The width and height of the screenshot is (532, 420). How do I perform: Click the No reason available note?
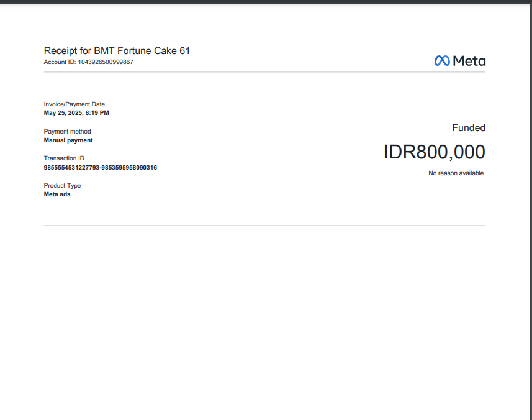click(456, 173)
